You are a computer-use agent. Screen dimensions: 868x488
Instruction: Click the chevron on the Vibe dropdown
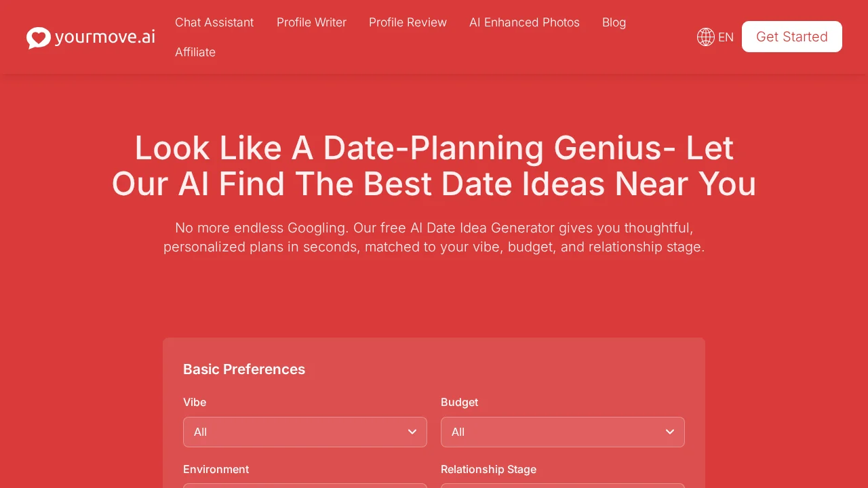[x=412, y=432]
